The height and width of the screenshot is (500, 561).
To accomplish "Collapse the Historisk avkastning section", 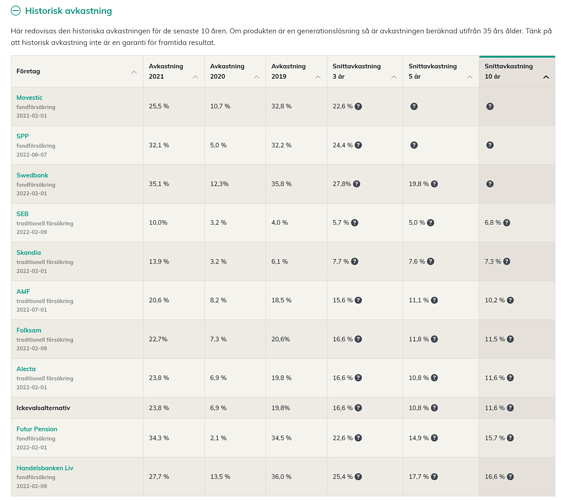I will click(16, 11).
